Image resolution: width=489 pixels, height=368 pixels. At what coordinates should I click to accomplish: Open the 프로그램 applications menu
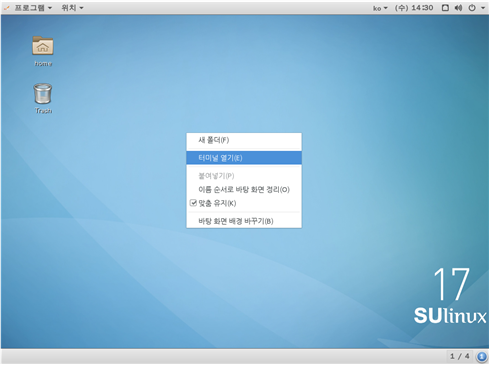pyautogui.click(x=32, y=8)
